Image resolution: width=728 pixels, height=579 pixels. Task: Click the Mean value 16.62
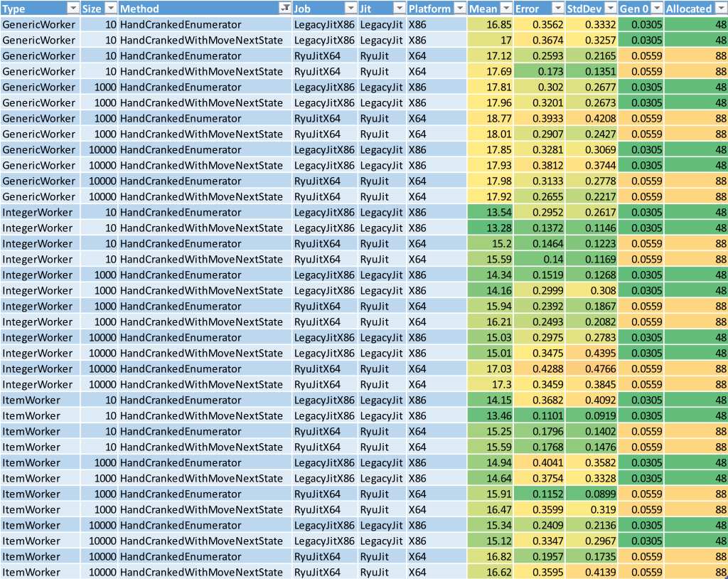coord(498,573)
